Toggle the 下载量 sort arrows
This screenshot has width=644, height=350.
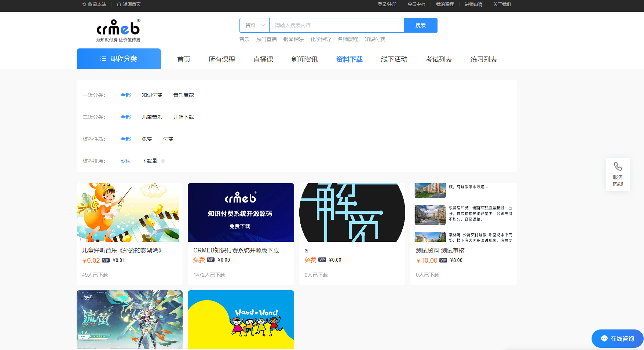163,161
